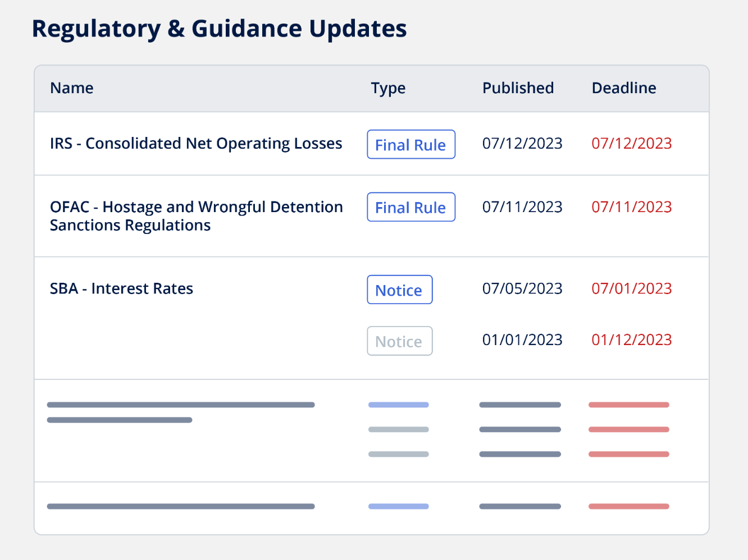This screenshot has height=560, width=748.
Task: Click the Regulatory & Guidance Updates heading
Action: (x=220, y=29)
